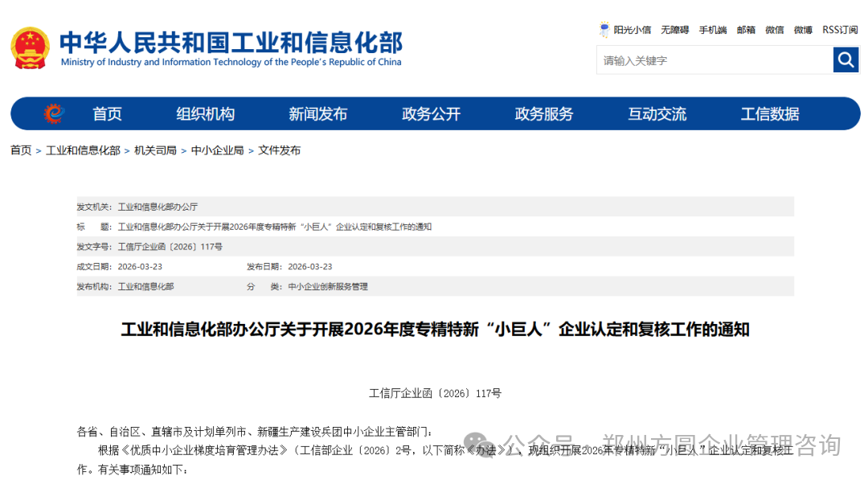Click the national emblem logo

coord(31,46)
